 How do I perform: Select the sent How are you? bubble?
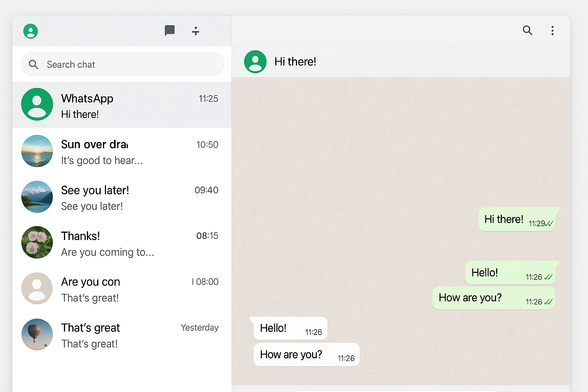[x=494, y=298]
